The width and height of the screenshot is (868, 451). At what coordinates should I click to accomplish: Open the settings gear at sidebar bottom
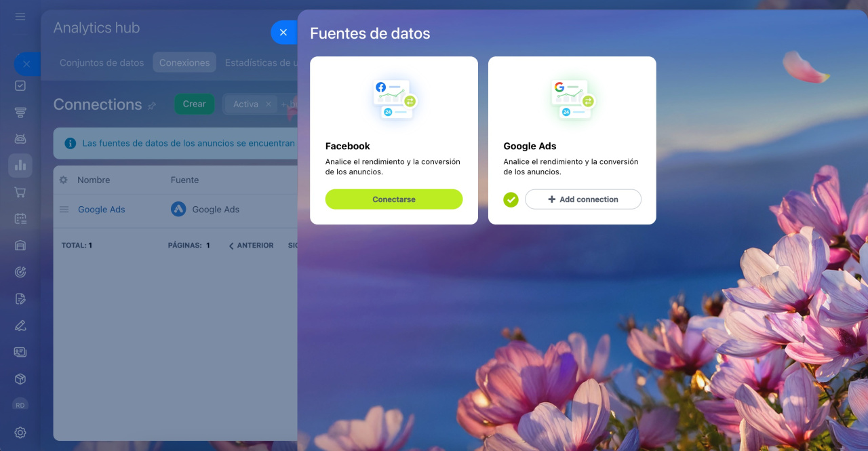[x=20, y=433]
